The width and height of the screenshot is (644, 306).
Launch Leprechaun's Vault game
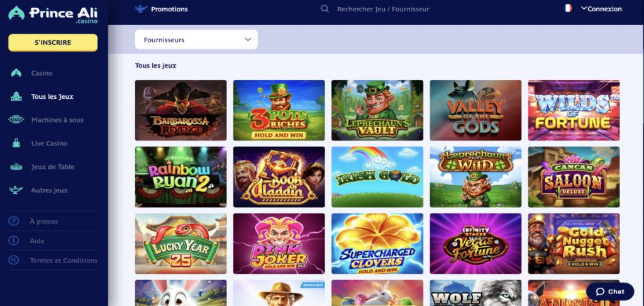377,110
